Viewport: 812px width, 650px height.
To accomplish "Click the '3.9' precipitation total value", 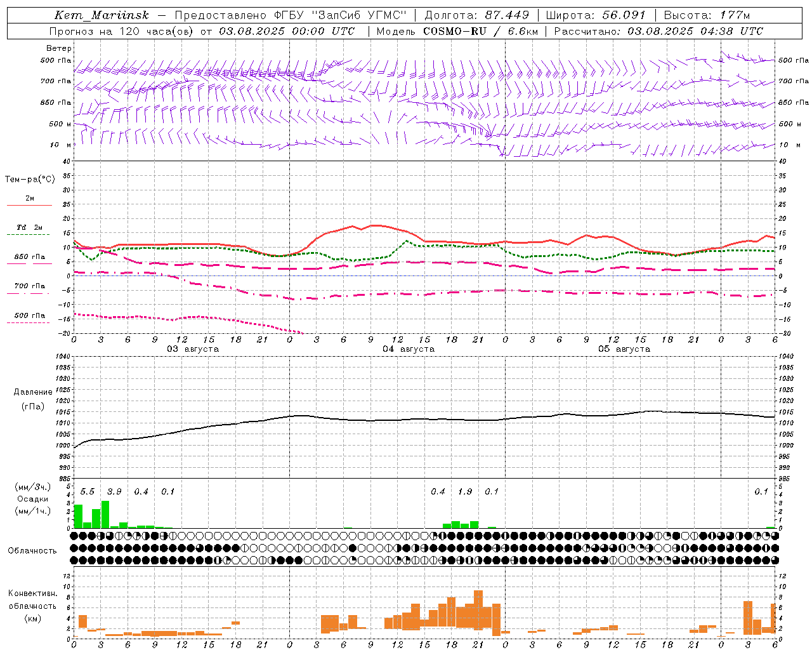I will point(114,492).
